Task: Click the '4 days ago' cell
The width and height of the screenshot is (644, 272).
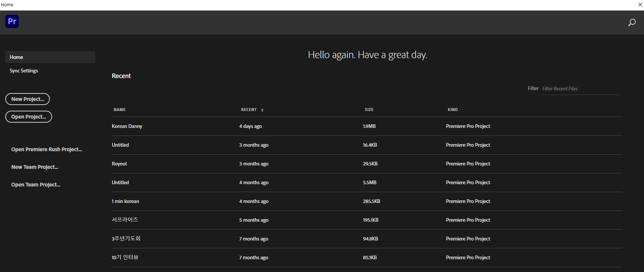Action: (x=251, y=126)
